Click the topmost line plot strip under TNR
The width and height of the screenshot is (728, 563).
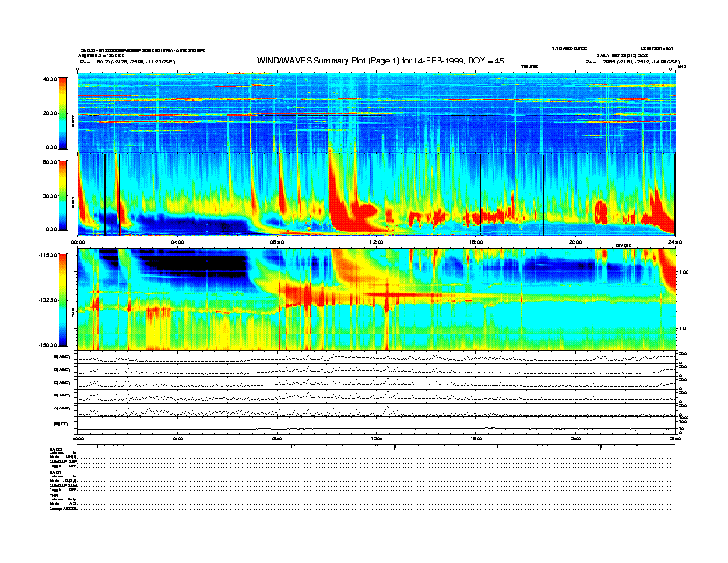click(x=376, y=358)
